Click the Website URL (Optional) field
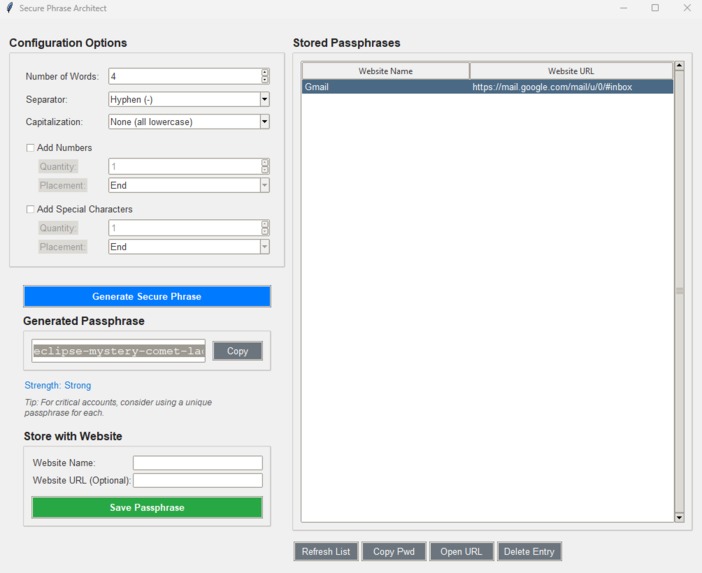The height and width of the screenshot is (573, 702). [x=198, y=480]
